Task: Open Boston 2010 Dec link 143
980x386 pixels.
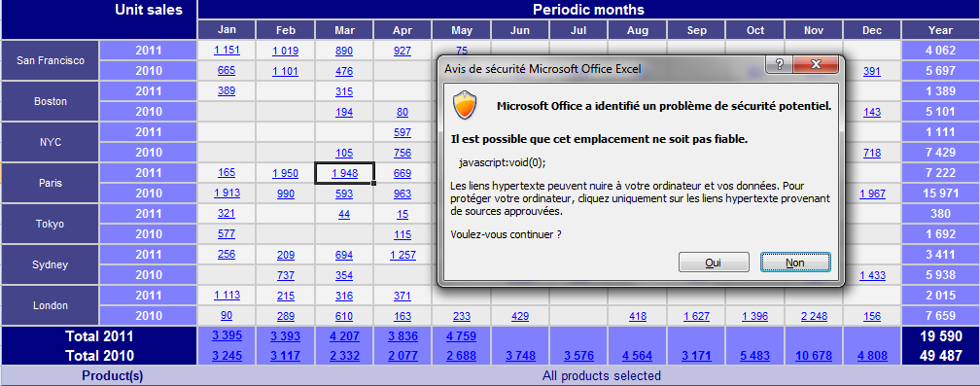Action: click(872, 113)
